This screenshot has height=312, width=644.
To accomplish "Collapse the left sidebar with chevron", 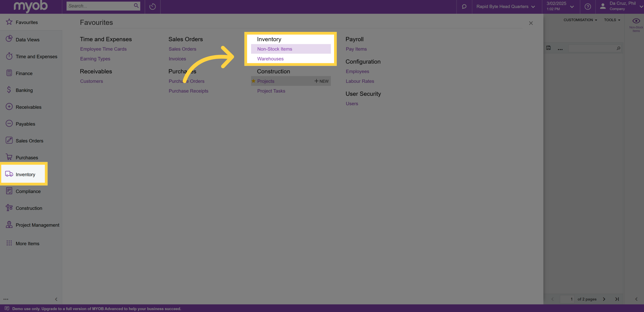I will [x=56, y=299].
